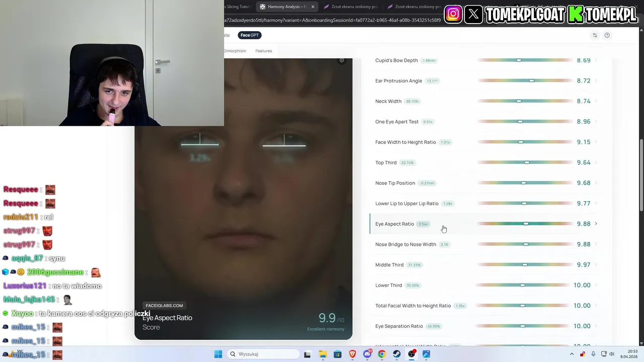Select the Total Facial Width to Height Ratio label
Viewport: 644px width, 362px height.
[x=413, y=306]
